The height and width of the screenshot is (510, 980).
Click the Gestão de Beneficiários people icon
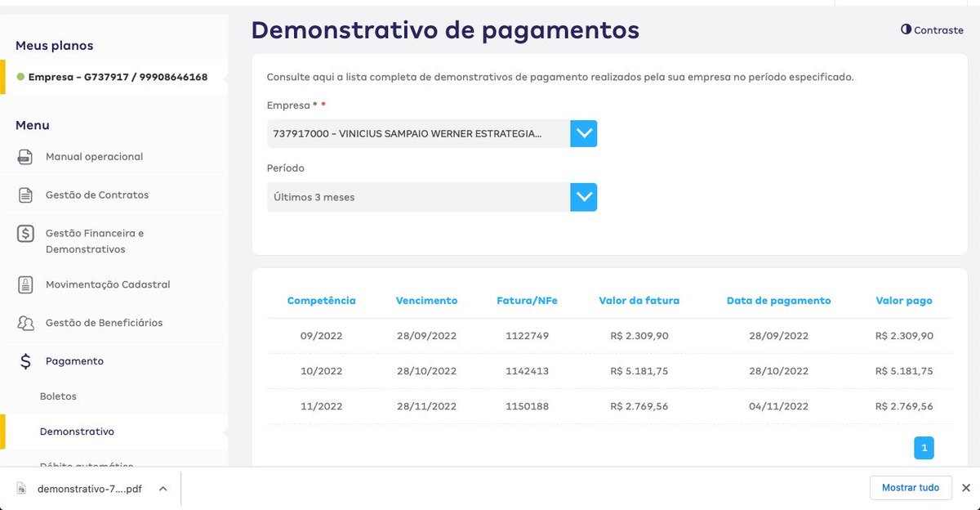point(25,323)
